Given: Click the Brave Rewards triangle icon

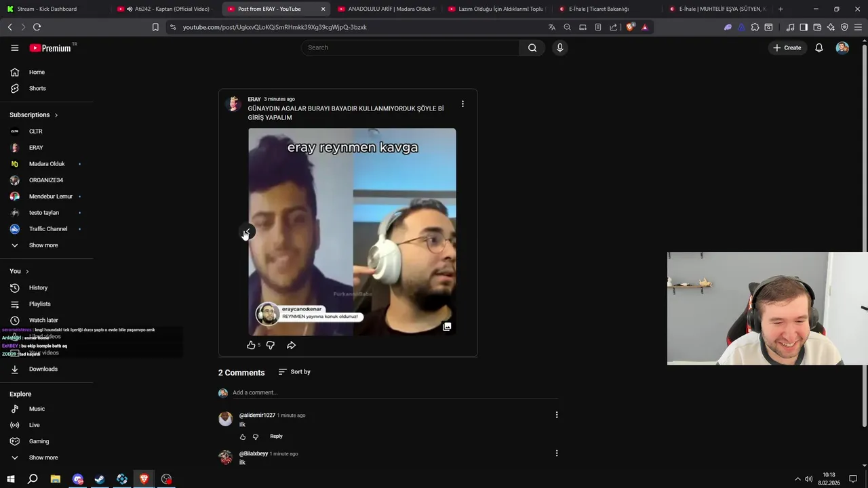Looking at the screenshot, I should pyautogui.click(x=644, y=27).
